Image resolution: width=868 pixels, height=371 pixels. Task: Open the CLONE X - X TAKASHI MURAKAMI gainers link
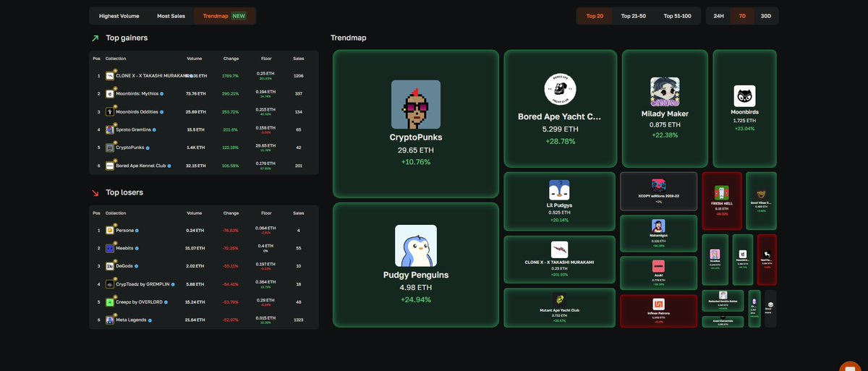151,75
